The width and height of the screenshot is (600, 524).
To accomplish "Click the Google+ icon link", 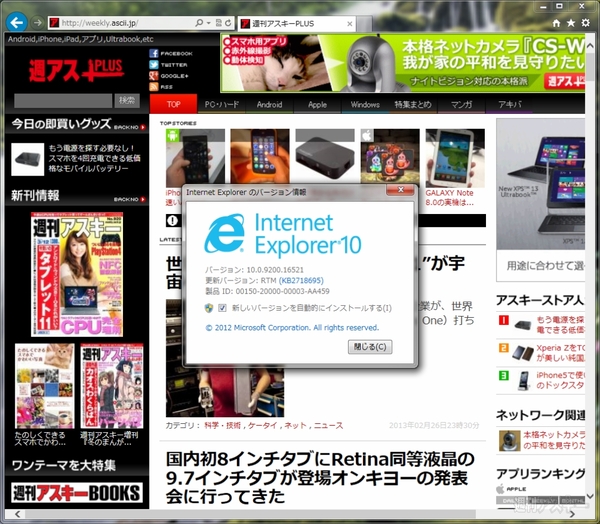I will tap(154, 75).
